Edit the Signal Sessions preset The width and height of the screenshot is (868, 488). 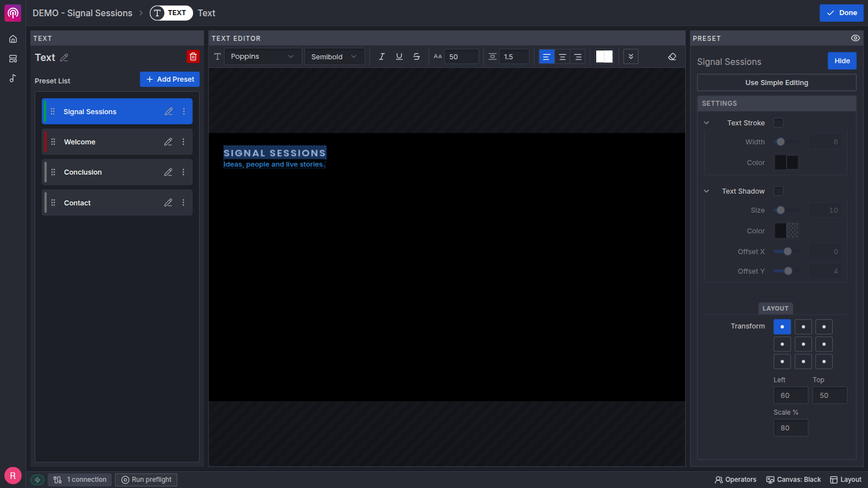tap(168, 111)
